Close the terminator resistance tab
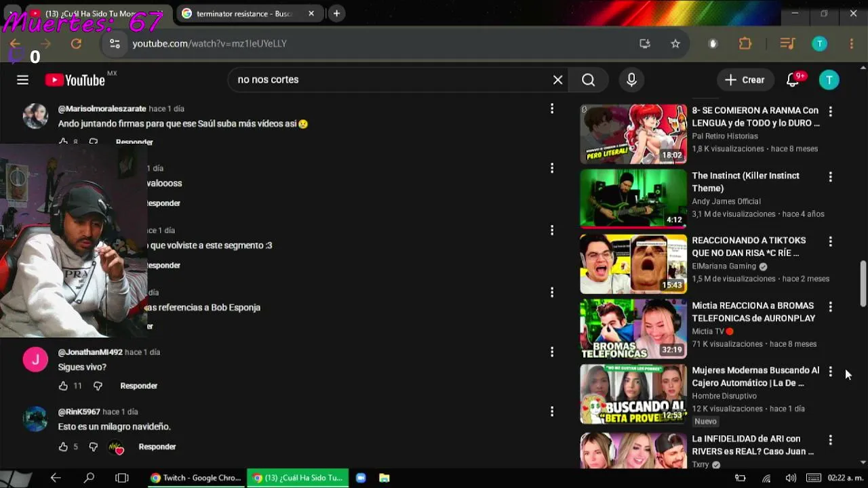 point(311,14)
